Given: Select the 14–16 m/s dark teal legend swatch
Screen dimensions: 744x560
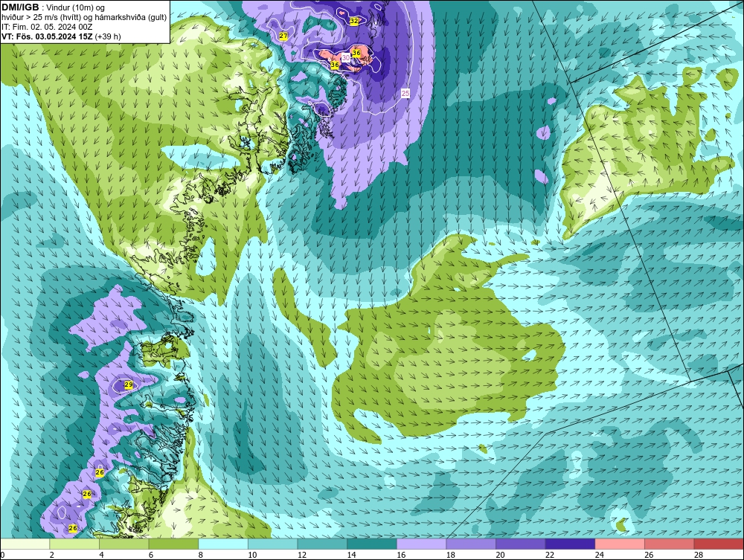Looking at the screenshot, I should coord(371,544).
